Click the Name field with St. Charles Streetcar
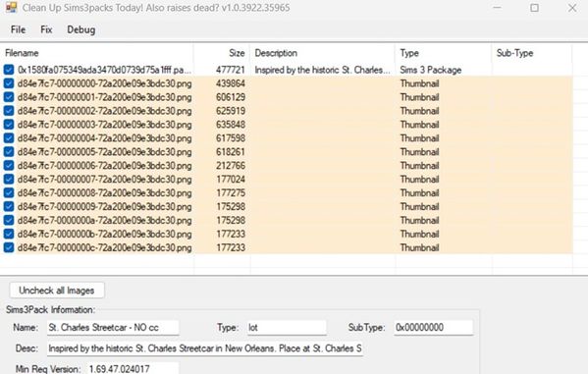 pos(113,328)
